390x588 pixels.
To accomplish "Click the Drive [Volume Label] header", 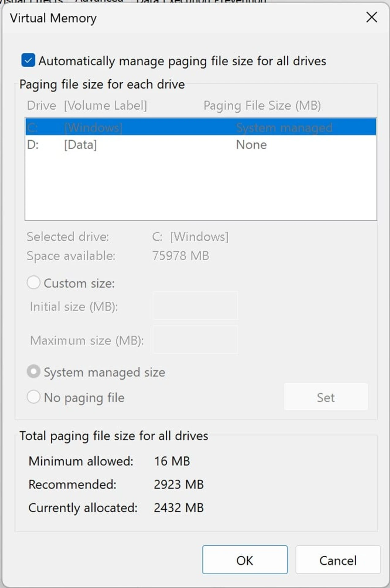I will [87, 106].
